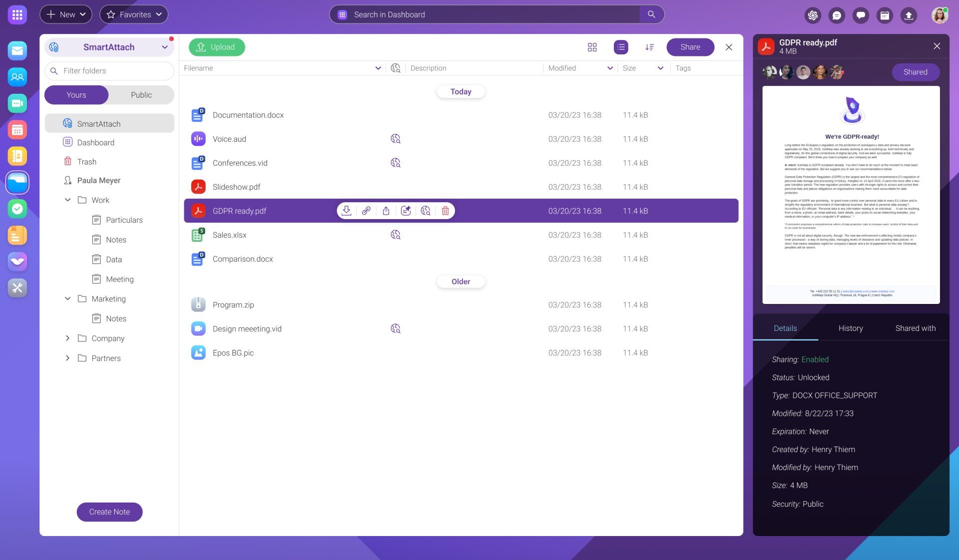Switch to grid view layout

[592, 47]
